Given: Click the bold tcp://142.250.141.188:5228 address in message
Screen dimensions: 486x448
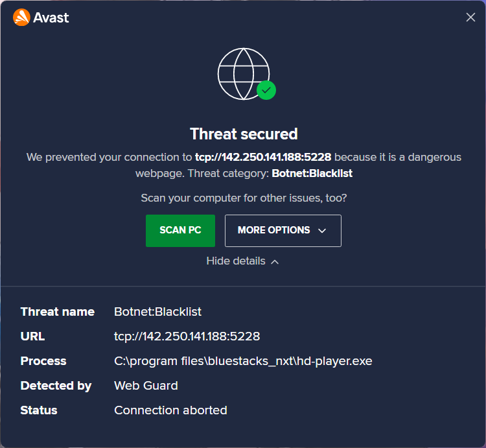Looking at the screenshot, I should (263, 157).
